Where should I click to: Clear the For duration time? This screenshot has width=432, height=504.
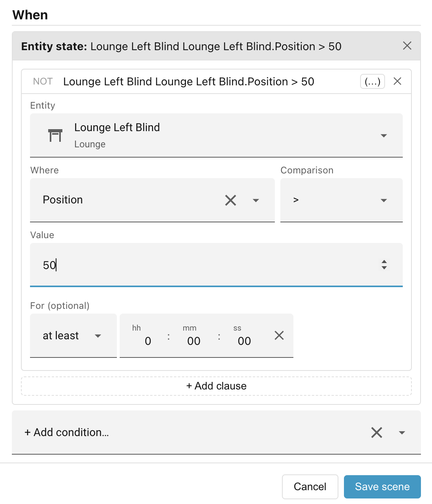[279, 336]
